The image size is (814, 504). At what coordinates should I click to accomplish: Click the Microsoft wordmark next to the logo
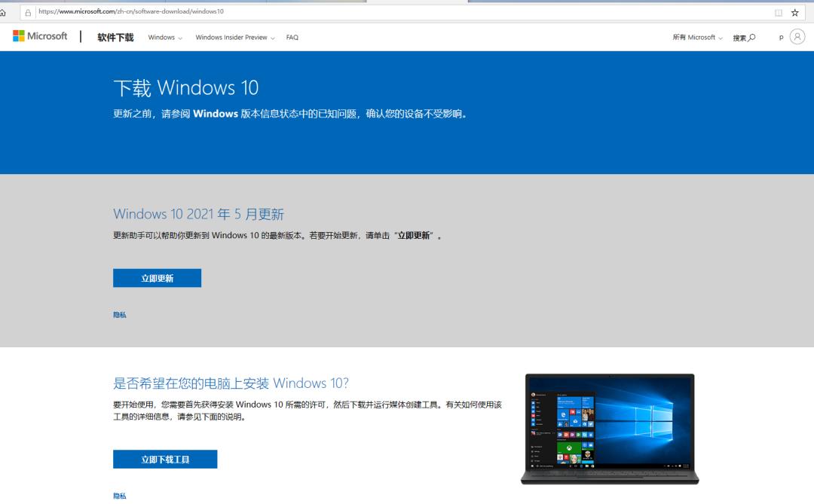[47, 35]
